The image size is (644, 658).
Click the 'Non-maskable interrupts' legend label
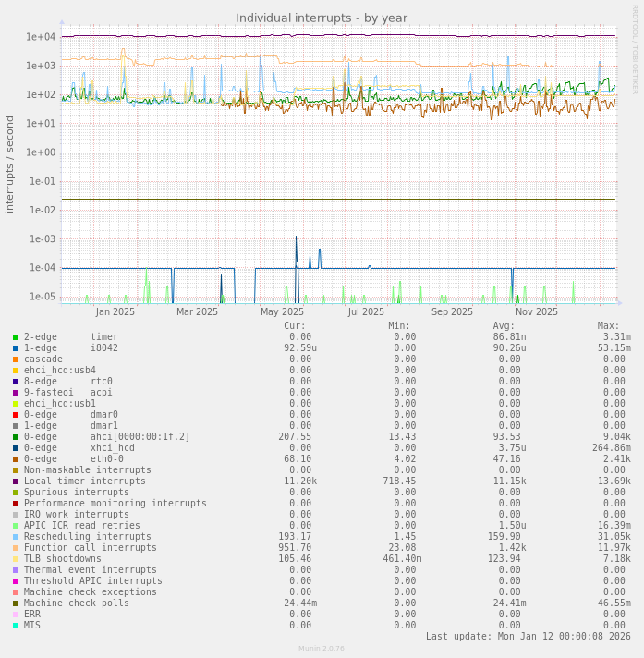(x=88, y=470)
